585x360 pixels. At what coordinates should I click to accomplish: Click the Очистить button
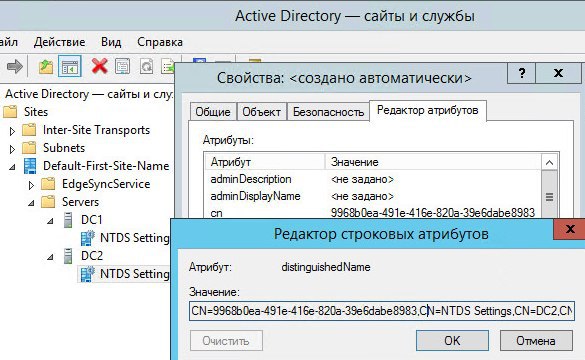(226, 341)
